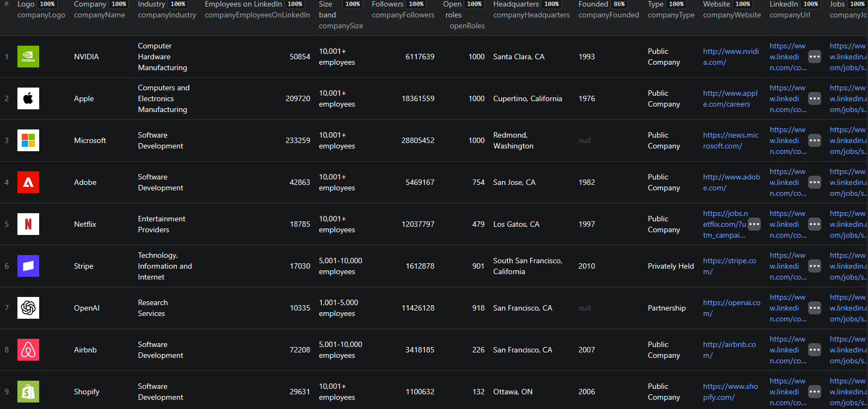868x409 pixels.
Task: Open the jobs.netflix.com link
Action: point(725,224)
